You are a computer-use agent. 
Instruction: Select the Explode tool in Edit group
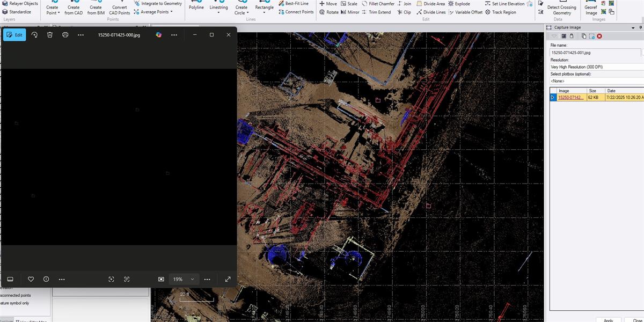458,4
